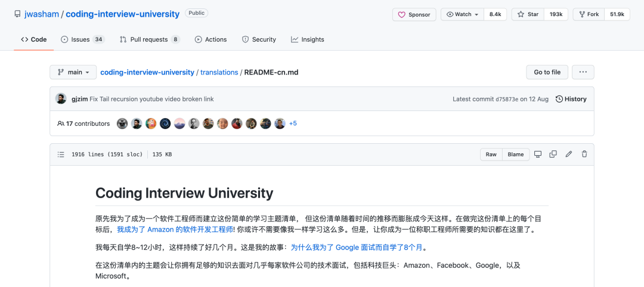Open commit message Fix Tail recursion link
Screen dimensions: 644x287
151,99
